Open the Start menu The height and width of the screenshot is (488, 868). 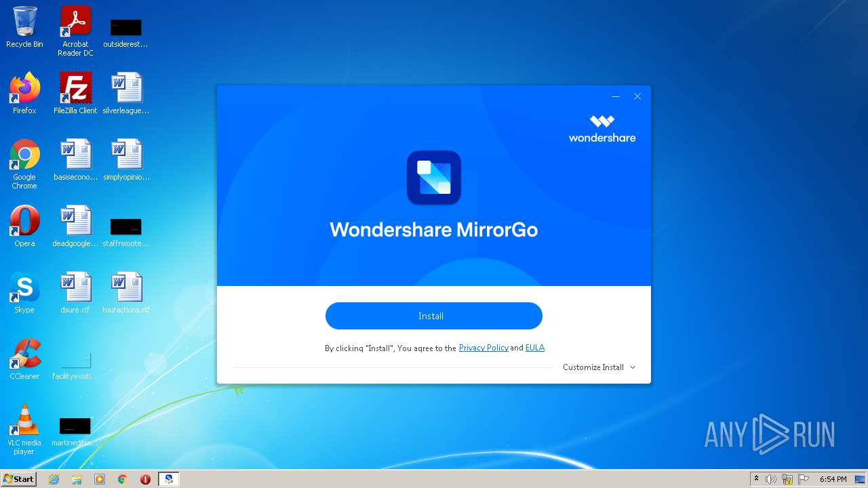[x=18, y=479]
